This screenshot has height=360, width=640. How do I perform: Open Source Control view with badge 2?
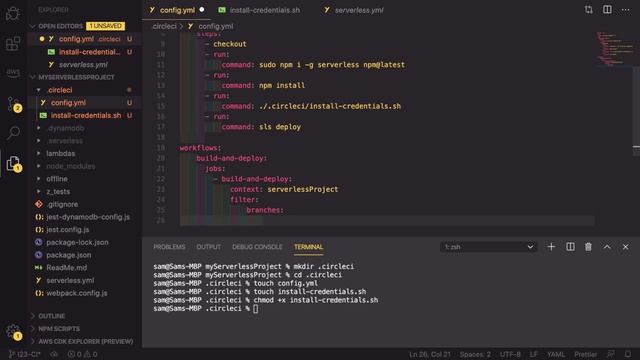tap(14, 104)
